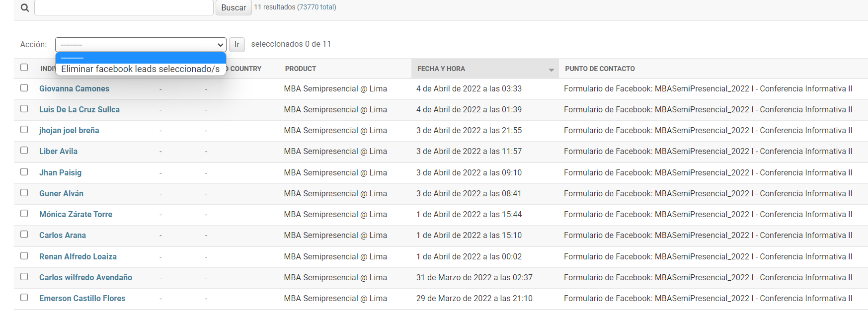
Task: Sort by the Fecha y Hora column header
Action: click(x=441, y=69)
